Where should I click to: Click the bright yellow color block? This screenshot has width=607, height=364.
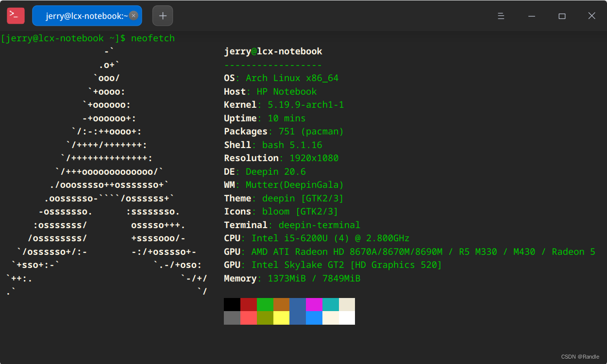282,318
